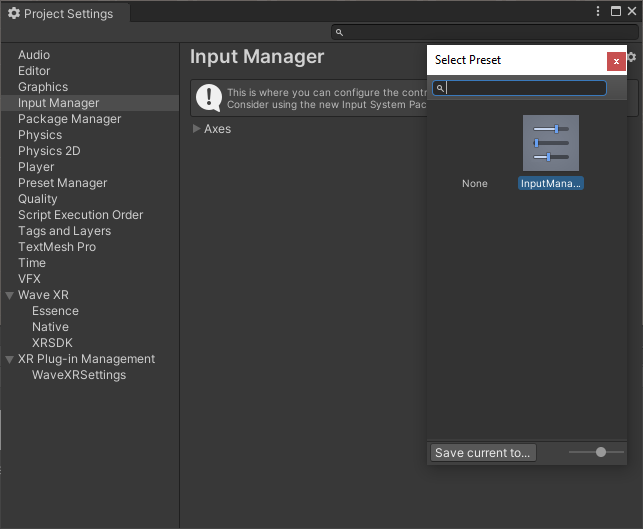Maximize the Project Settings window

(x=616, y=11)
